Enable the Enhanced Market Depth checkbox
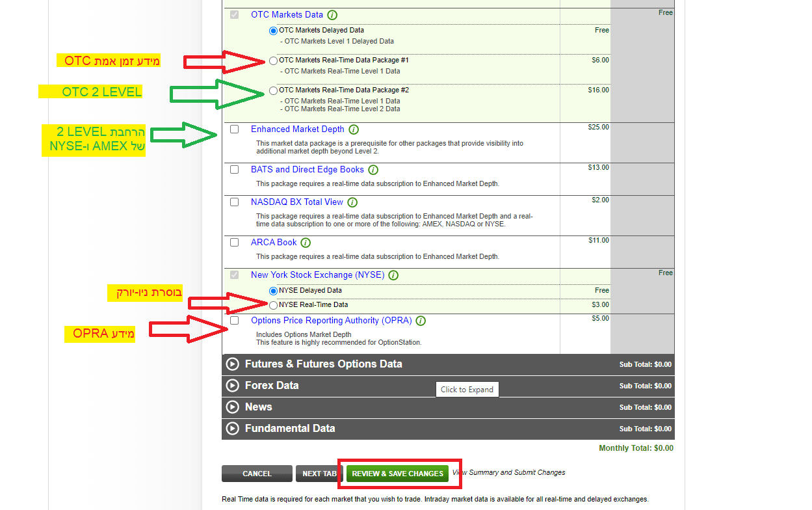Viewport: 812px width, 510px height. [x=235, y=129]
